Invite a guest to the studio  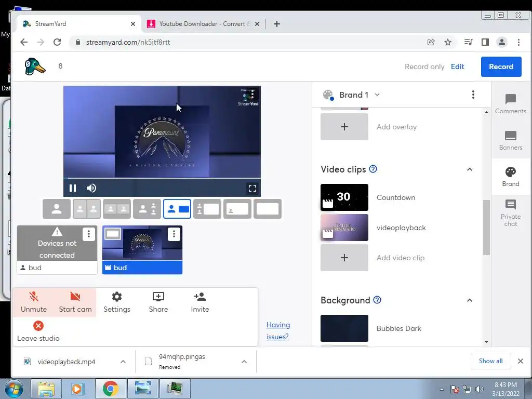pos(200,302)
